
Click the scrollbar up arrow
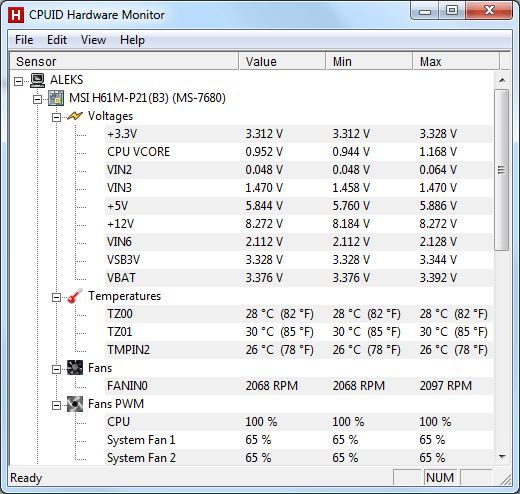tap(502, 80)
